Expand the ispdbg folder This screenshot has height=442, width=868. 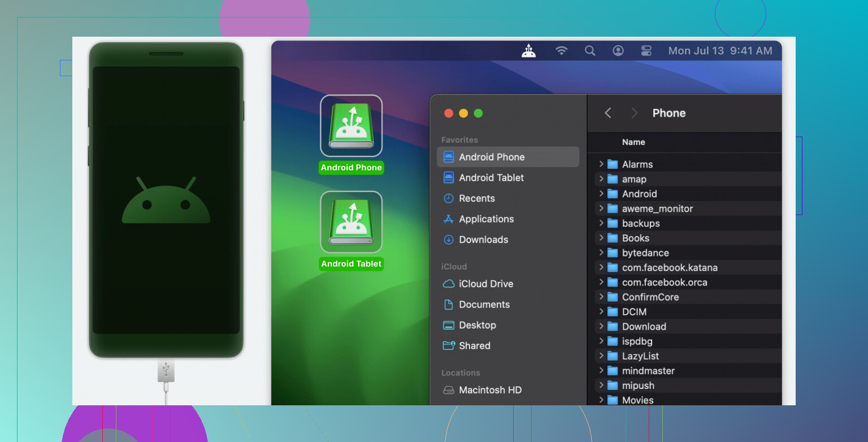pyautogui.click(x=601, y=341)
